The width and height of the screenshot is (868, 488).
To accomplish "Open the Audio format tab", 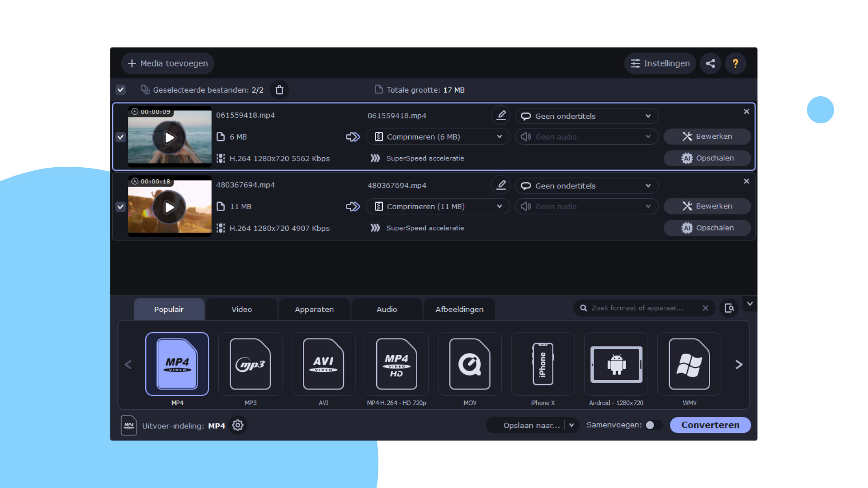I will click(x=387, y=310).
